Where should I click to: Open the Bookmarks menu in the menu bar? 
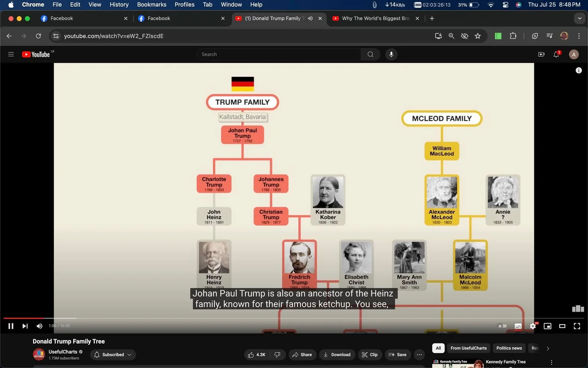(x=152, y=5)
